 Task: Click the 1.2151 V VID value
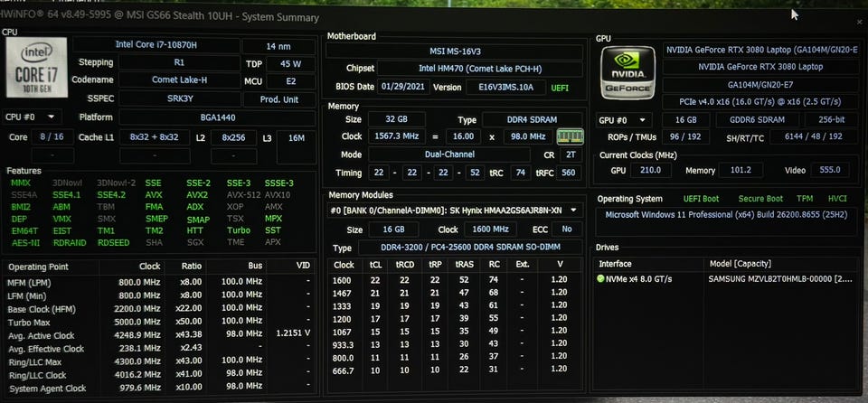point(292,333)
